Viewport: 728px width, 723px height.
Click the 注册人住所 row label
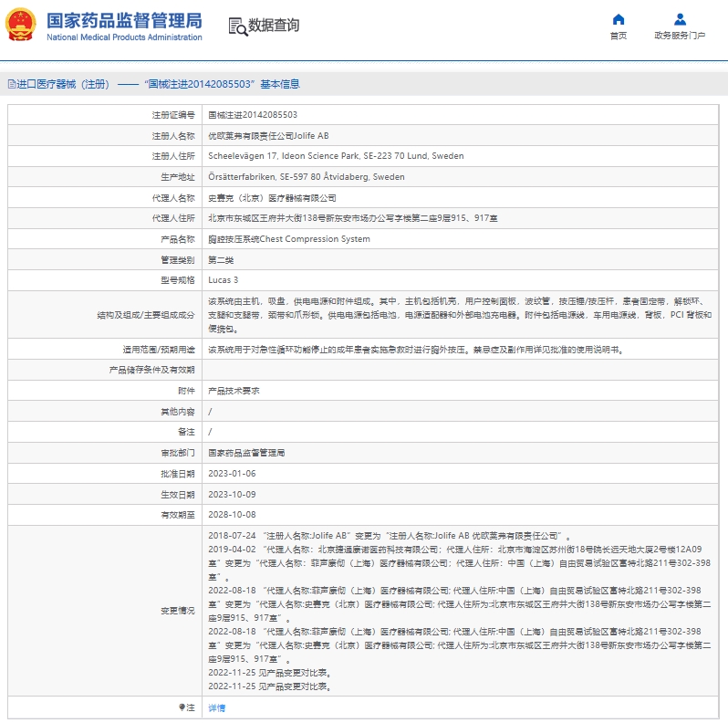click(173, 156)
